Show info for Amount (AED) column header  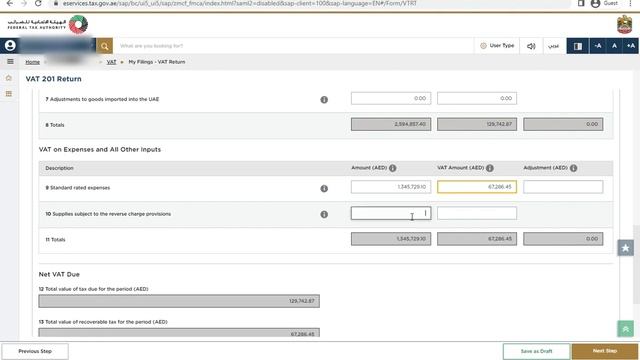coord(393,168)
